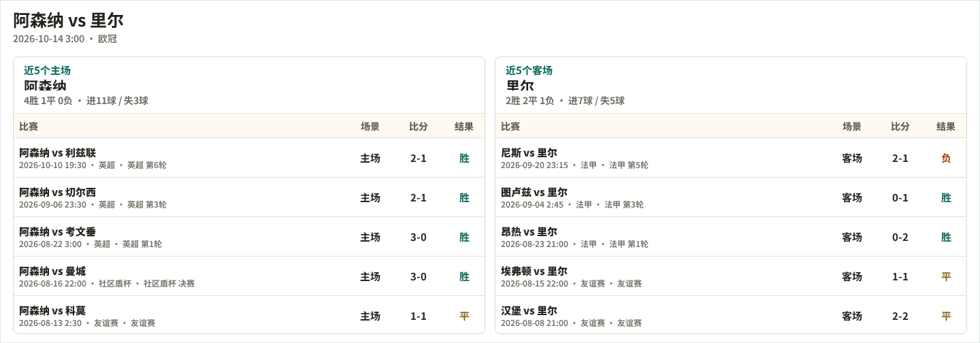Open the 图卢兹 vs 里尔 match row
Viewport: 980px width, 343px height.
point(731,197)
